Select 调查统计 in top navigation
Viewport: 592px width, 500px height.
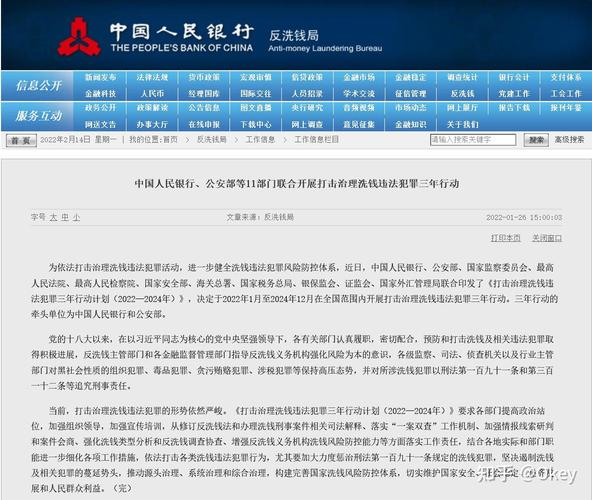[462, 77]
